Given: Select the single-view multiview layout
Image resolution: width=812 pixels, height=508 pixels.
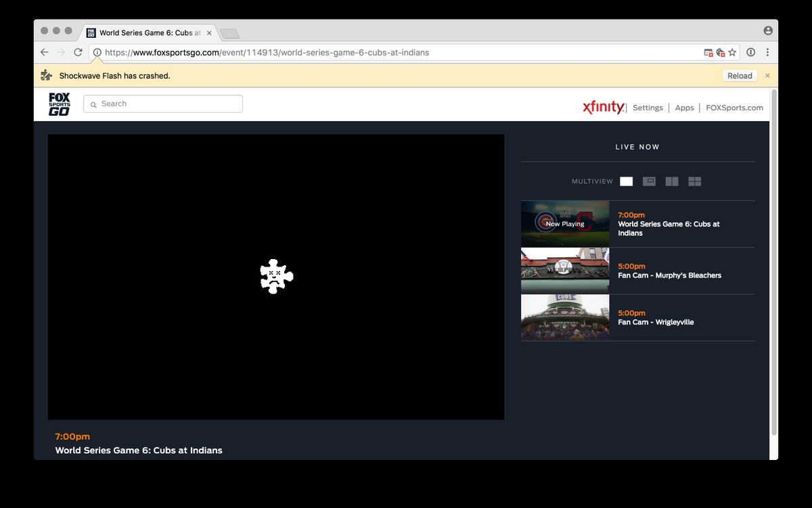Looking at the screenshot, I should point(626,181).
